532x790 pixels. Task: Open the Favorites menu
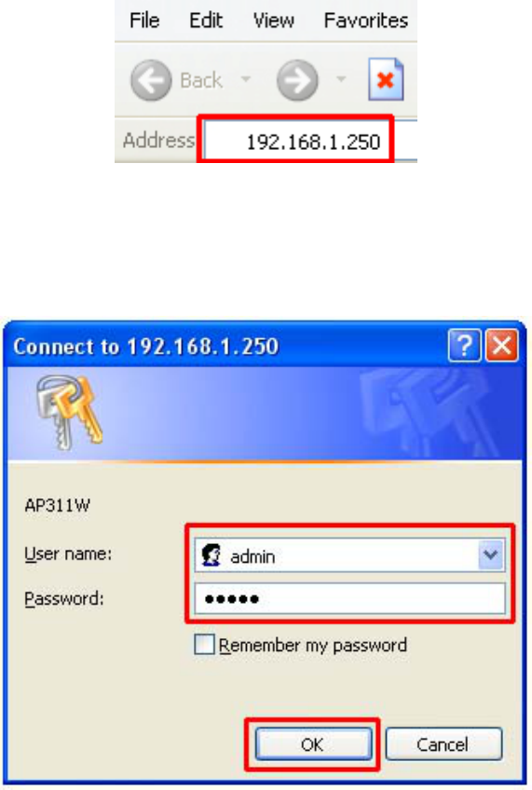[366, 20]
